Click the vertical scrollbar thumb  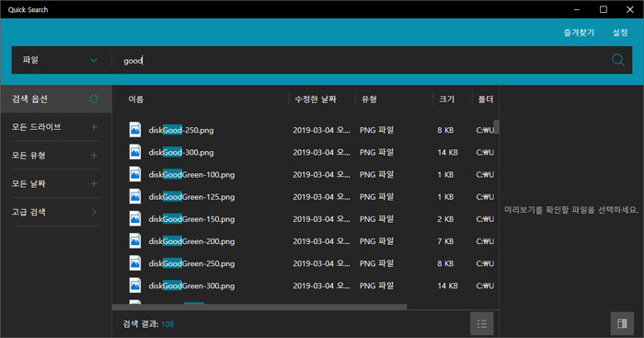pos(496,127)
